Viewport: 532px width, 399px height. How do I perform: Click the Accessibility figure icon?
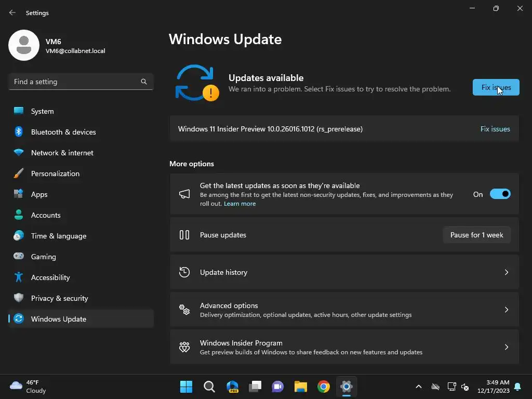pyautogui.click(x=19, y=277)
